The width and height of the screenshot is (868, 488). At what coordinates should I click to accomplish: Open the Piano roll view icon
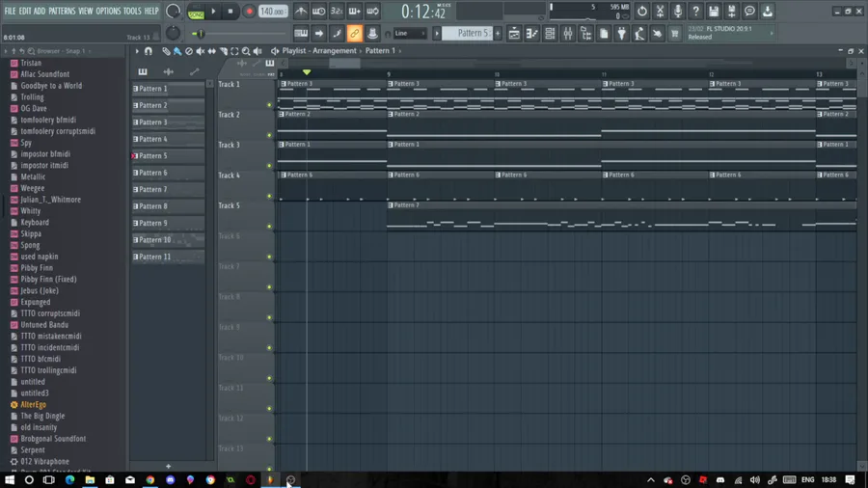click(532, 33)
